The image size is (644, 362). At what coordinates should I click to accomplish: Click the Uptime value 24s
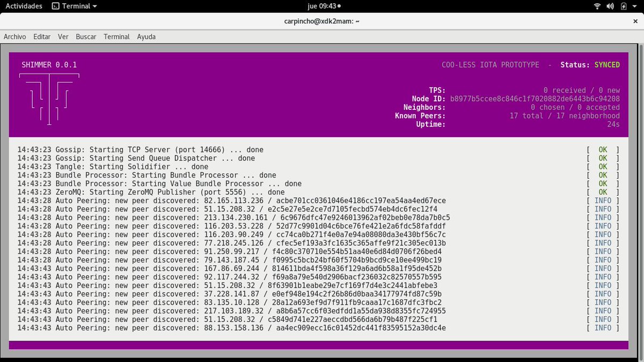pyautogui.click(x=613, y=124)
